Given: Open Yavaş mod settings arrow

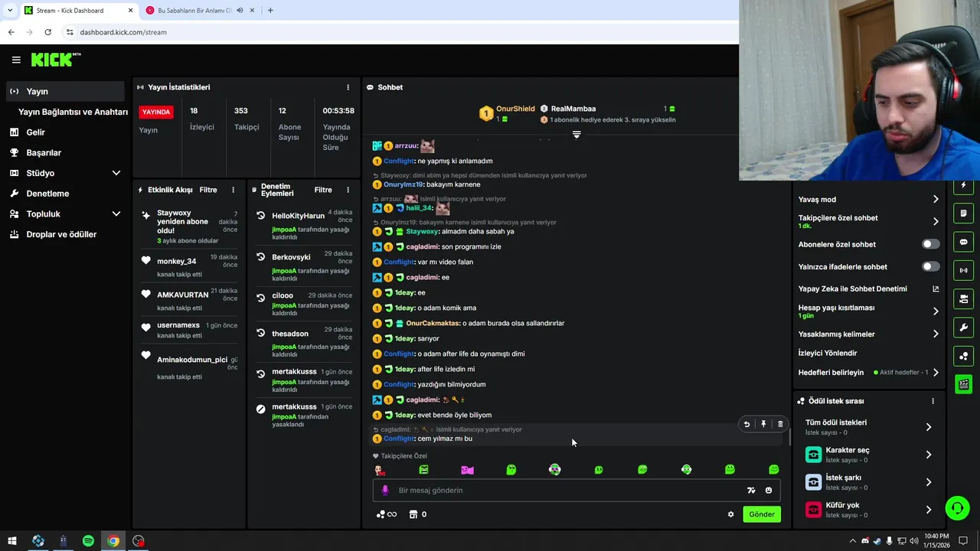Looking at the screenshot, I should [x=936, y=200].
